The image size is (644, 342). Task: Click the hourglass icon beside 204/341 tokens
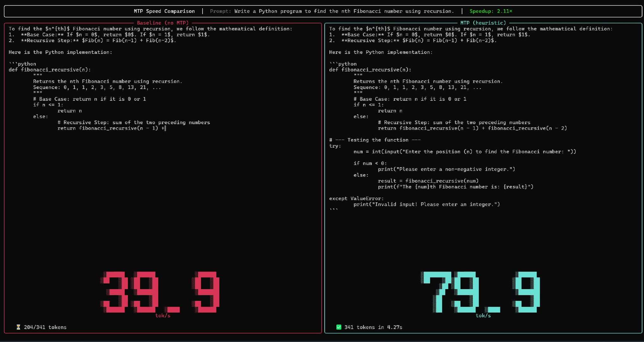(x=18, y=327)
